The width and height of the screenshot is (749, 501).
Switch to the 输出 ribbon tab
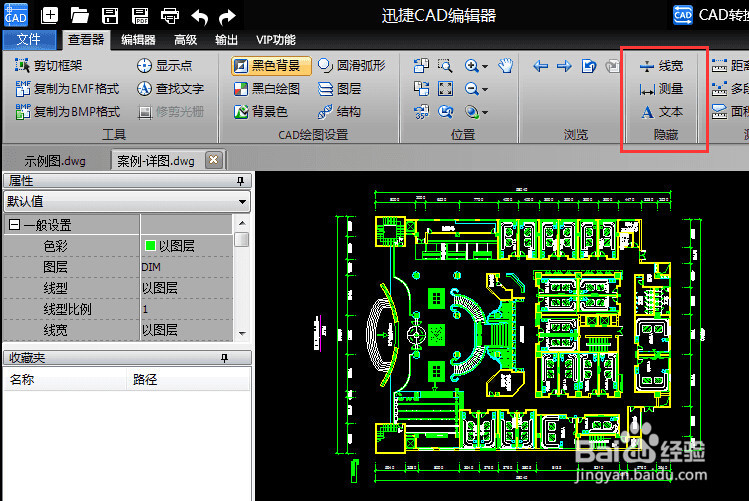pyautogui.click(x=226, y=40)
